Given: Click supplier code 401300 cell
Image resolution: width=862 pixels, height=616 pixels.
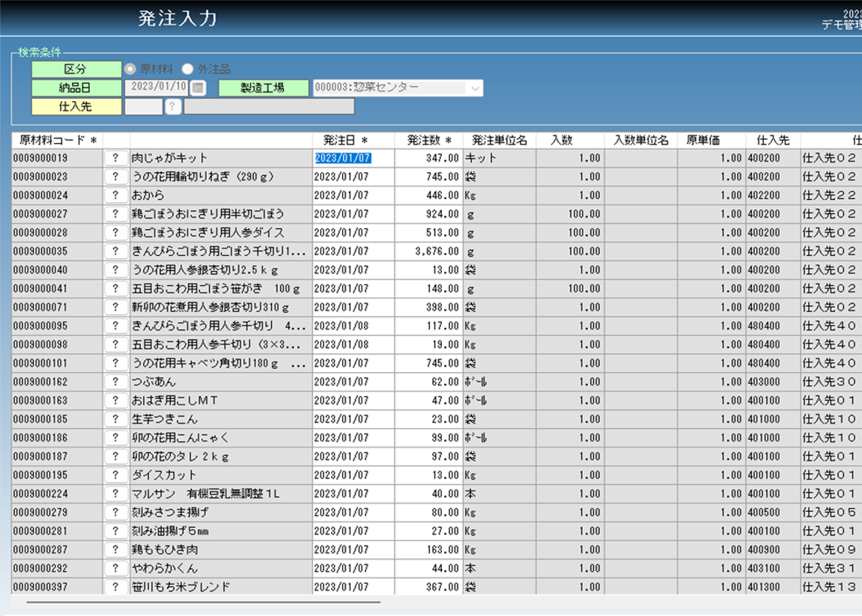Looking at the screenshot, I should pyautogui.click(x=773, y=587).
